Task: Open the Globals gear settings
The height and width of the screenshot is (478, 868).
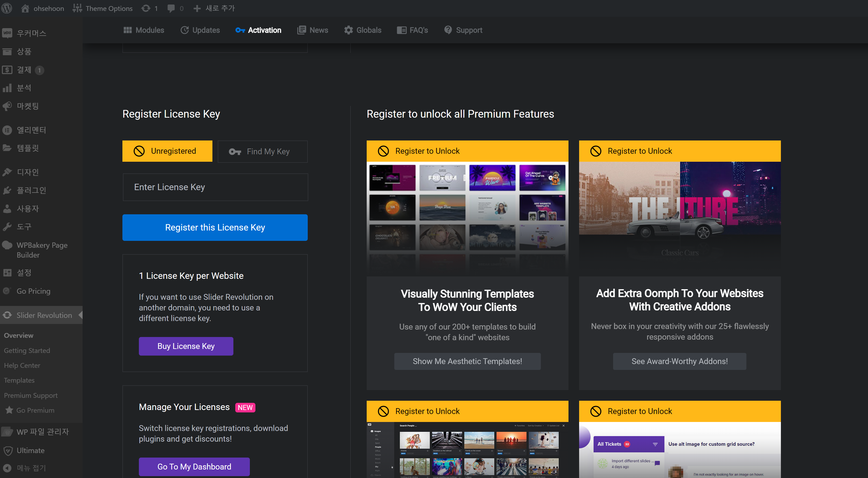Action: click(x=362, y=30)
